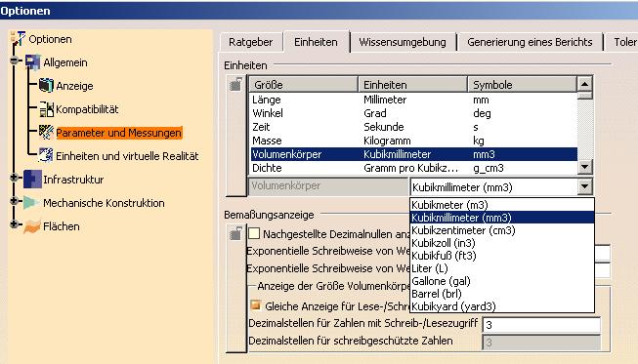Switch to the Einheiten tab
This screenshot has height=364, width=638.
[316, 42]
